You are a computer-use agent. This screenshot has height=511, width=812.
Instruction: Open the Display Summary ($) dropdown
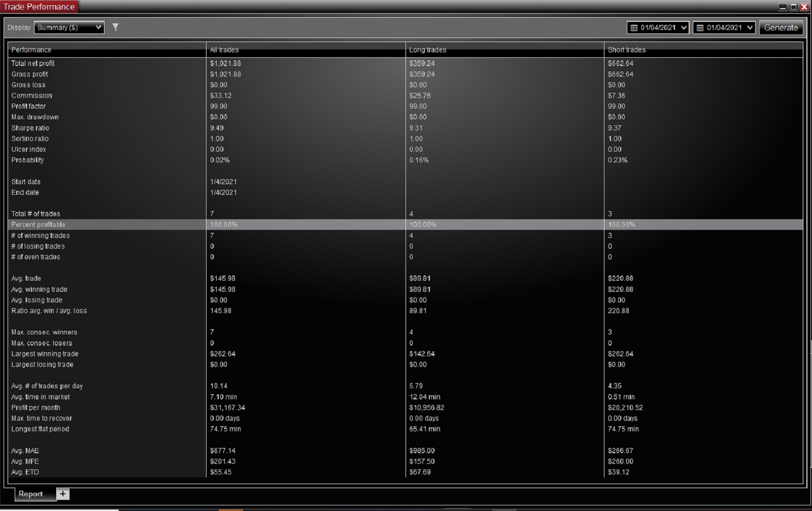click(69, 27)
